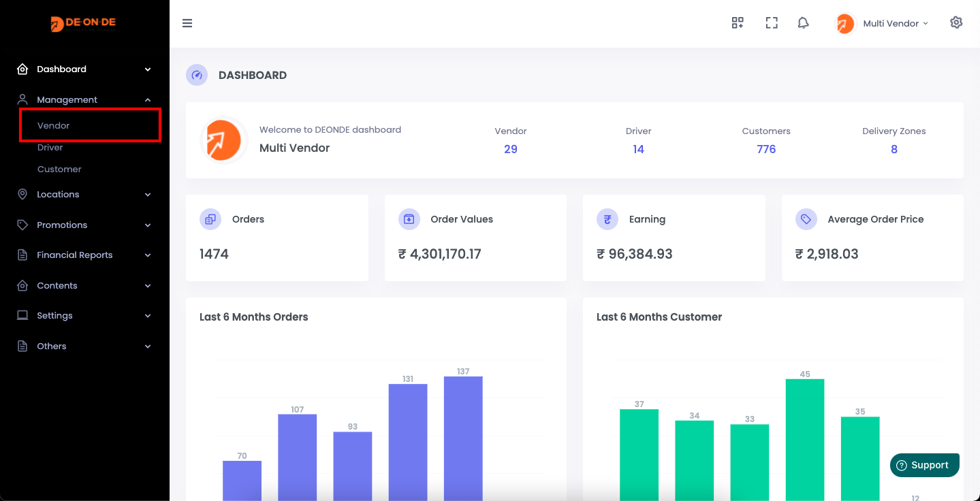Image resolution: width=980 pixels, height=501 pixels.
Task: Expand the Financial Reports chevron
Action: [x=148, y=255]
